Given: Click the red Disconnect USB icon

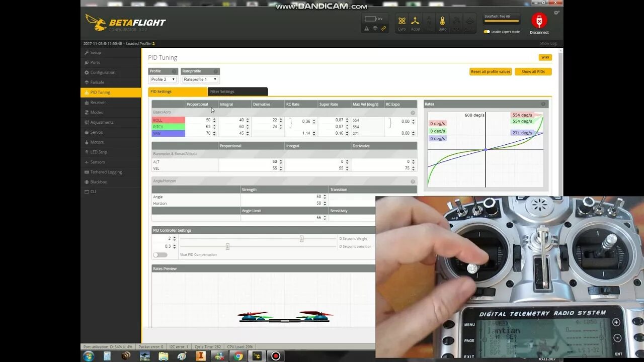Looking at the screenshot, I should (539, 21).
